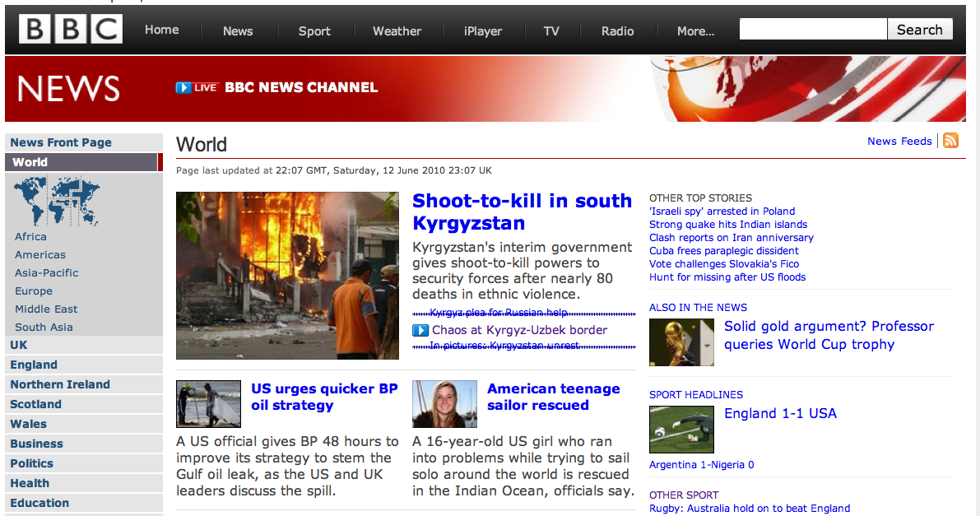
Task: Open the RSS news feed icon
Action: [950, 141]
